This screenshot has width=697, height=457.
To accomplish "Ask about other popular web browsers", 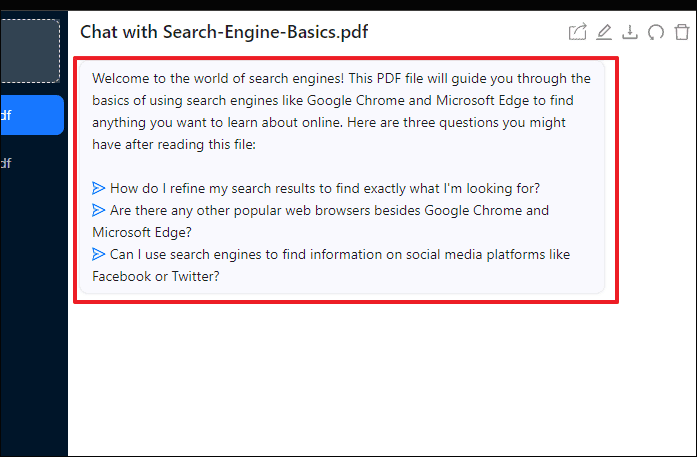I will (x=330, y=211).
